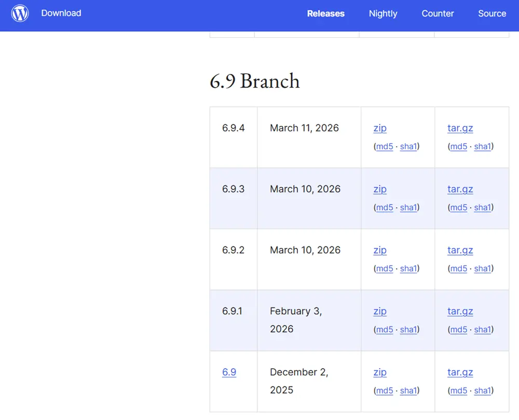Open the Nightly menu item

pos(383,13)
